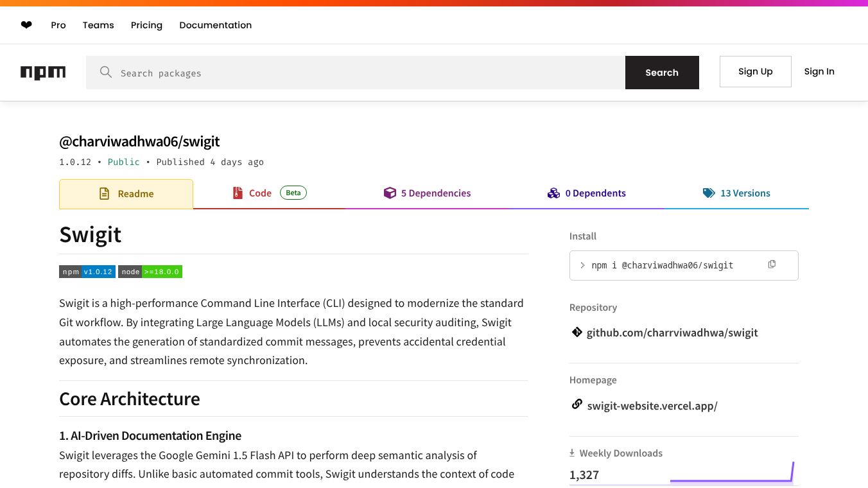This screenshot has height=488, width=868.
Task: Click the Sign Up button
Action: (x=755, y=71)
